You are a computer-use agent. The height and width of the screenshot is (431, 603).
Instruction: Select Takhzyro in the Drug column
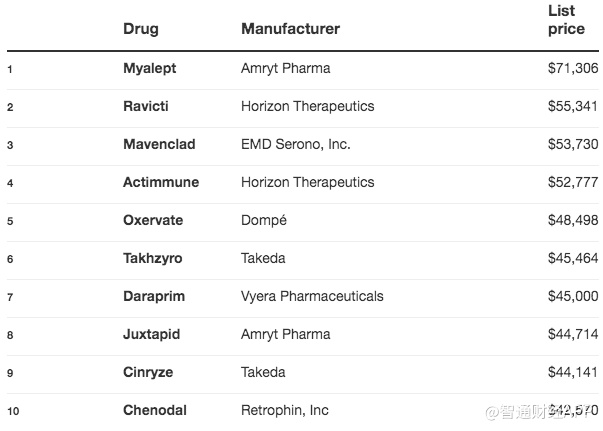coord(153,258)
